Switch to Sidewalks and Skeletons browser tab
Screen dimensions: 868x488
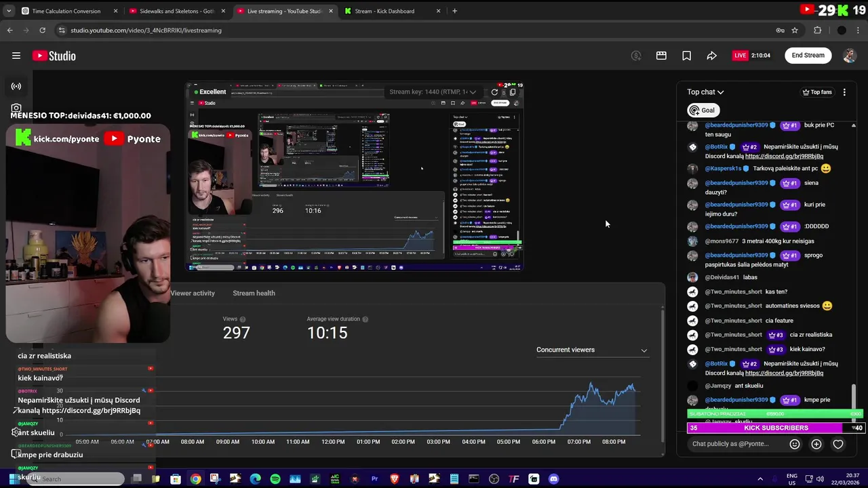tap(178, 11)
